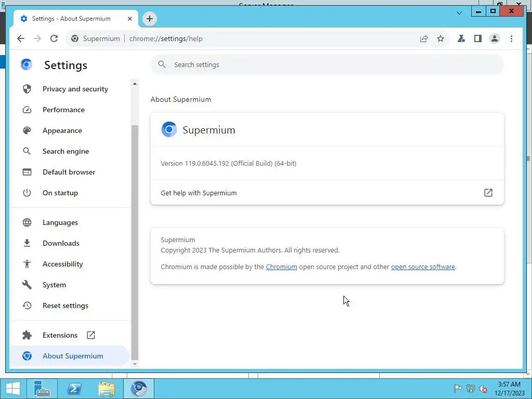Image resolution: width=532 pixels, height=399 pixels.
Task: Click the Get help external link icon
Action: (x=488, y=193)
